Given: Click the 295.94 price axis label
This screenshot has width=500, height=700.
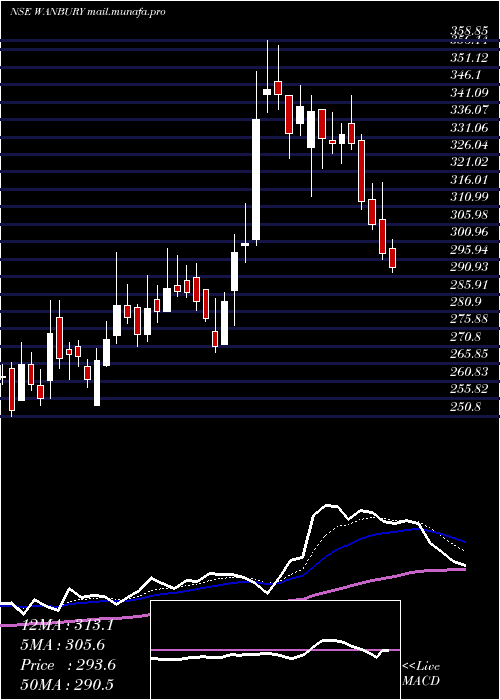Looking at the screenshot, I should [x=468, y=249].
